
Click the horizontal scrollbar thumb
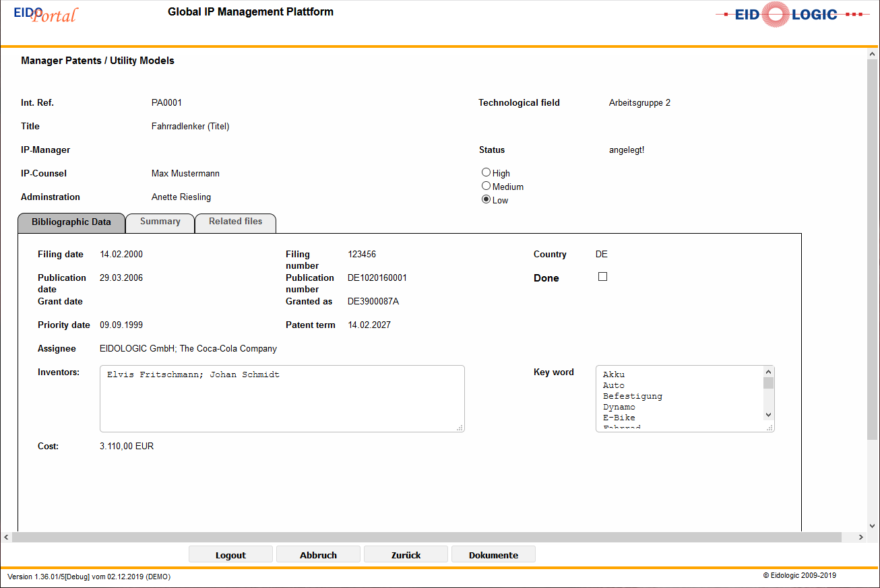tap(427, 537)
